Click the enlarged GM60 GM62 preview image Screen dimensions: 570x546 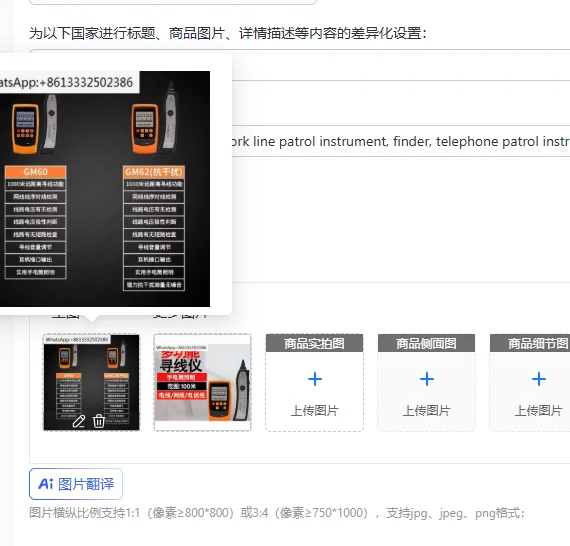(x=105, y=189)
